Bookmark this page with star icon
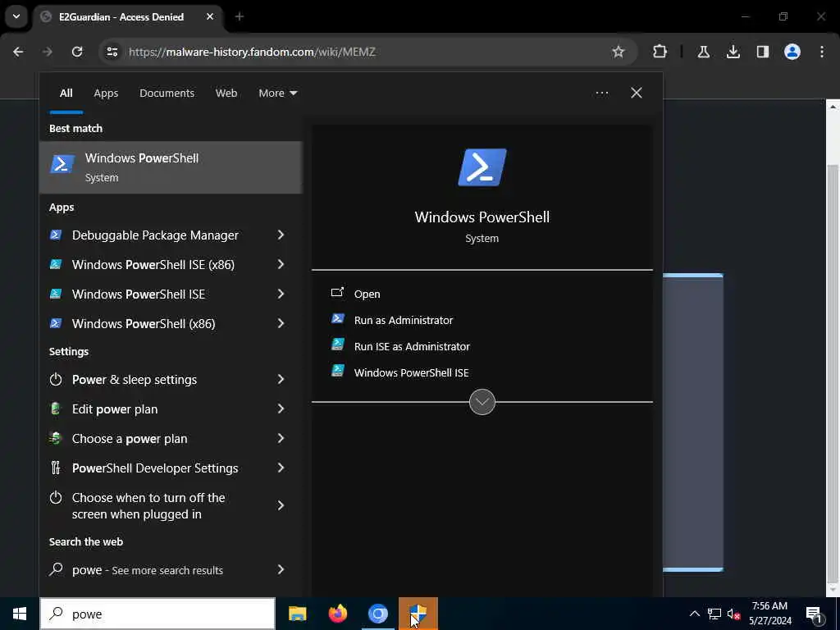The height and width of the screenshot is (630, 840). [x=619, y=52]
